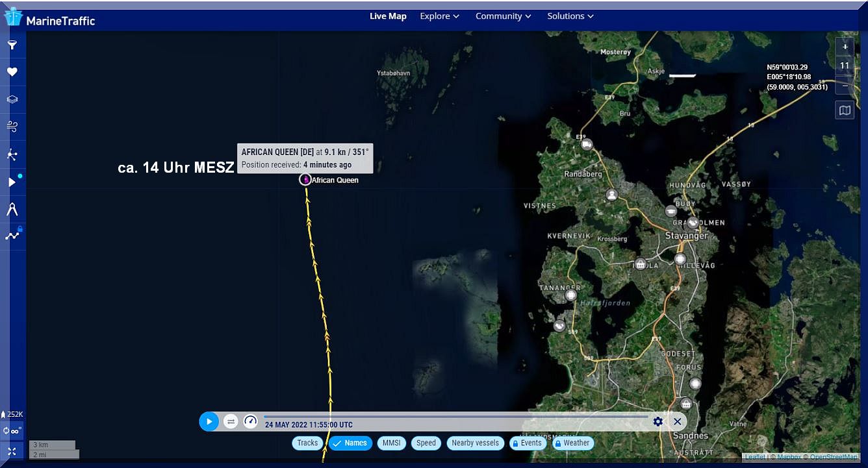Open the vessel filter funnel icon

(12, 45)
